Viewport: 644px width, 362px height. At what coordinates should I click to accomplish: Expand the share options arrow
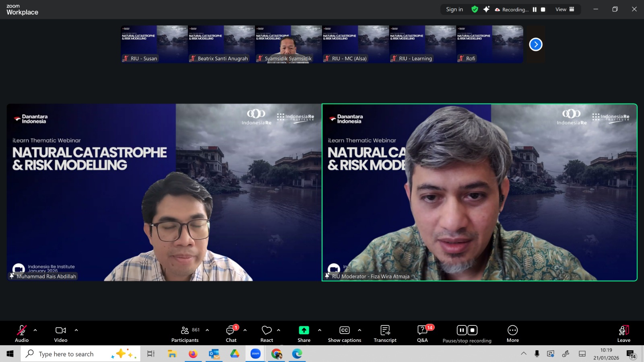coord(320,330)
